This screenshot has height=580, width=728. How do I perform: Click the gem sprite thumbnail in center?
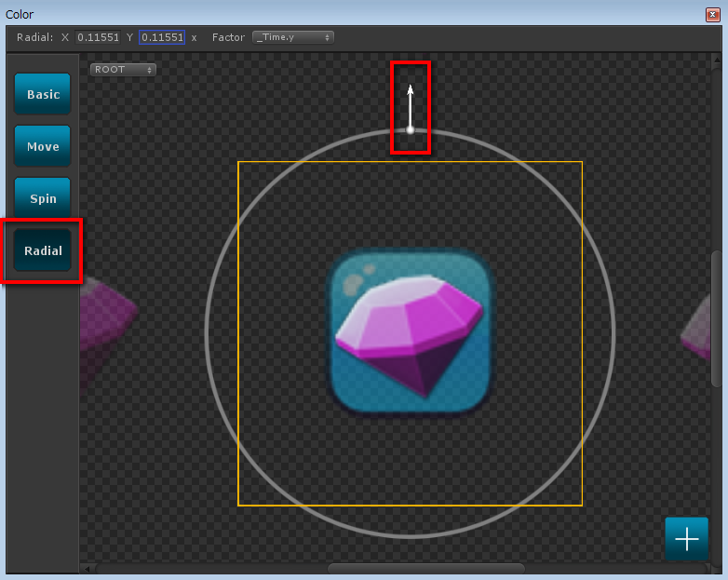coord(410,330)
